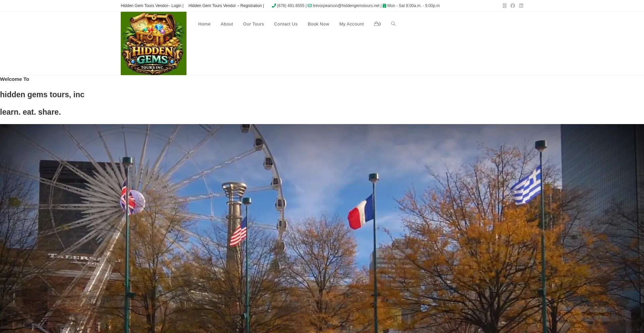Open the X (Twitter) social icon
The image size is (644, 333).
point(504,6)
